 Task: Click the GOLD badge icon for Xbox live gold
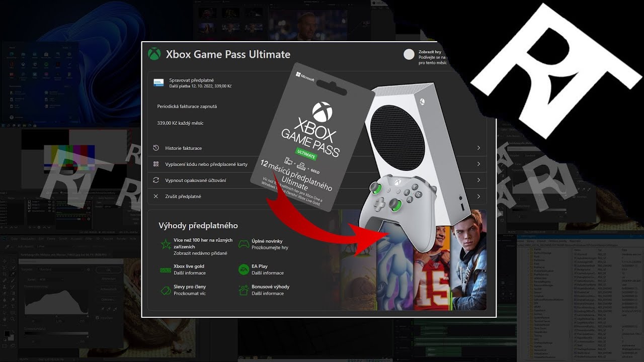[x=165, y=270]
